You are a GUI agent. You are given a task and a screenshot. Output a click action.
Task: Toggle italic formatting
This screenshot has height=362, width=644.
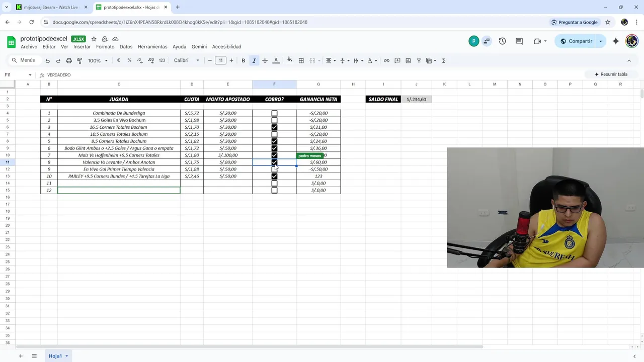[x=254, y=60]
